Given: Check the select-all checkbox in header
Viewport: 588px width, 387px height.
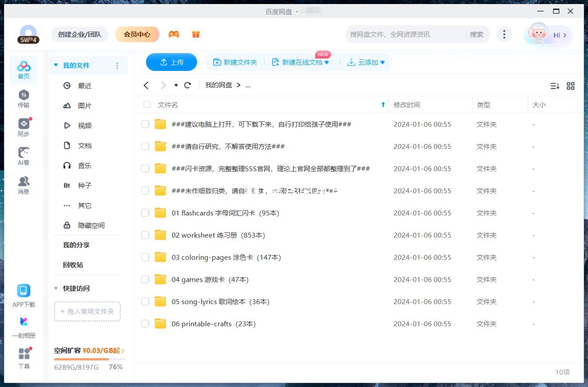Looking at the screenshot, I should (x=146, y=105).
